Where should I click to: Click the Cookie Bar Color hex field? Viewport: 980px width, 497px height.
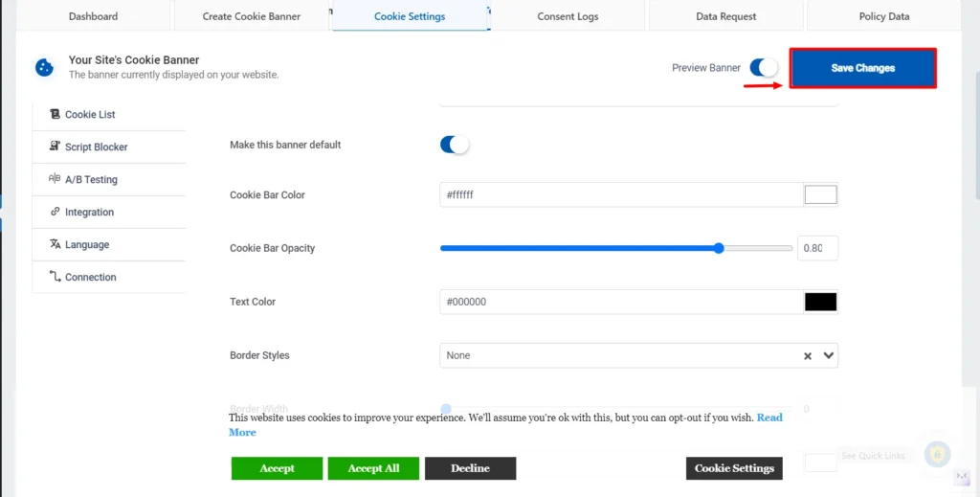click(x=619, y=195)
